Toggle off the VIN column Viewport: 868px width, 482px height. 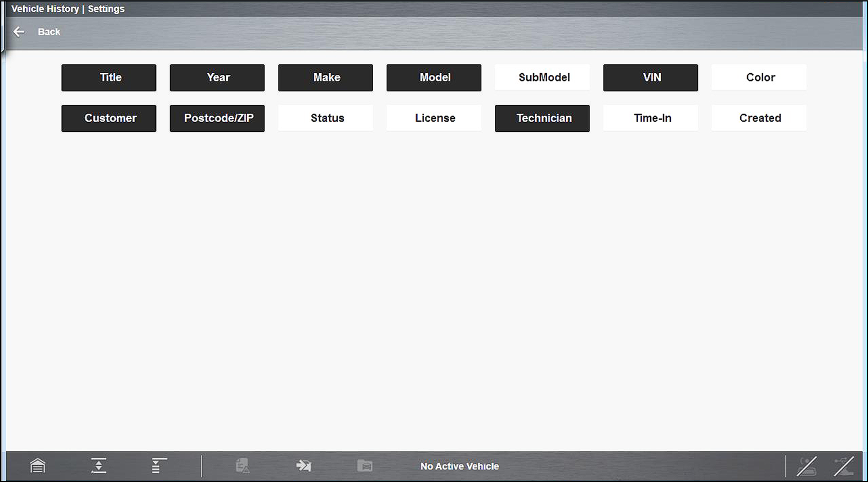click(650, 78)
